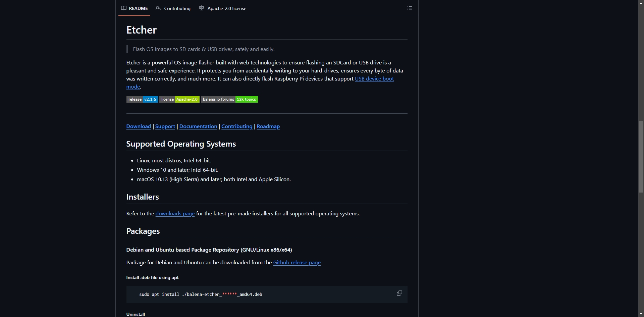Click the license Apache-2.0 badge

(x=179, y=99)
